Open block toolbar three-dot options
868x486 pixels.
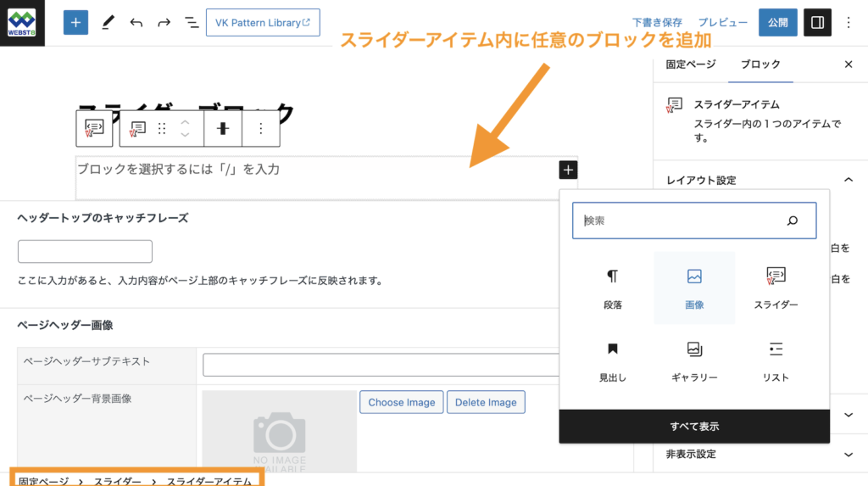point(261,129)
